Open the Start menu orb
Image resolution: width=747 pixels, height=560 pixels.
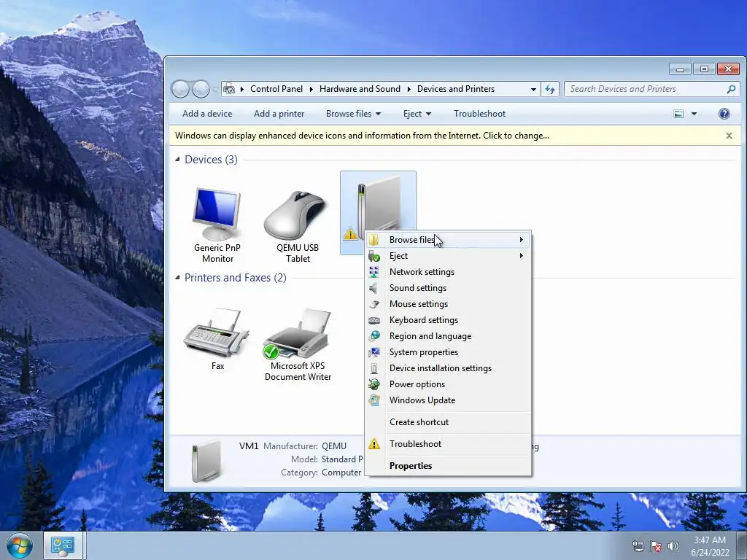19,545
